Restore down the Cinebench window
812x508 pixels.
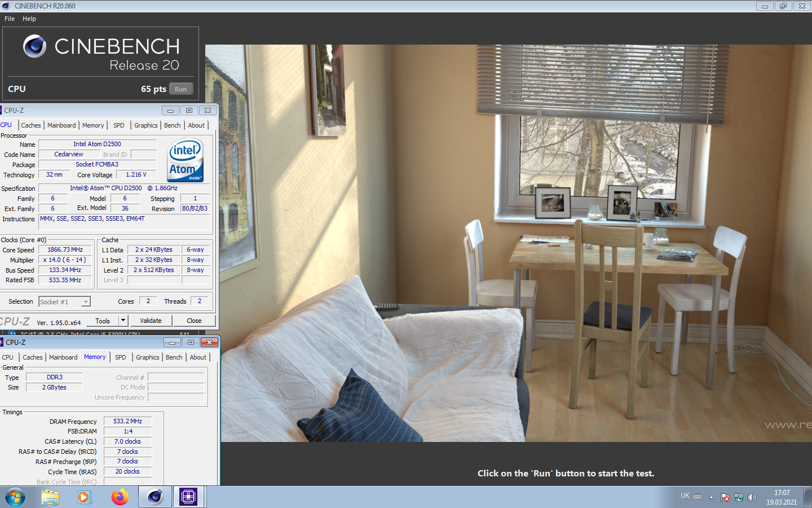point(783,6)
